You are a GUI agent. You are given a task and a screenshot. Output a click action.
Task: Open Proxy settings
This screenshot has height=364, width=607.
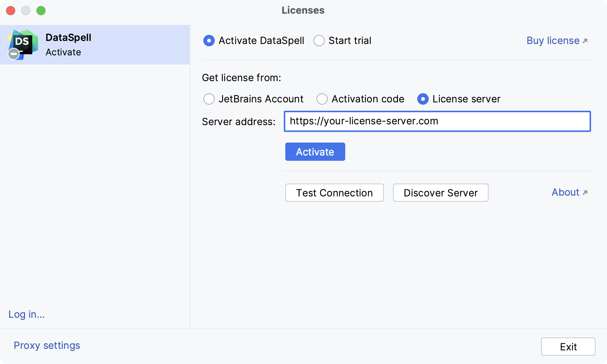coord(46,345)
